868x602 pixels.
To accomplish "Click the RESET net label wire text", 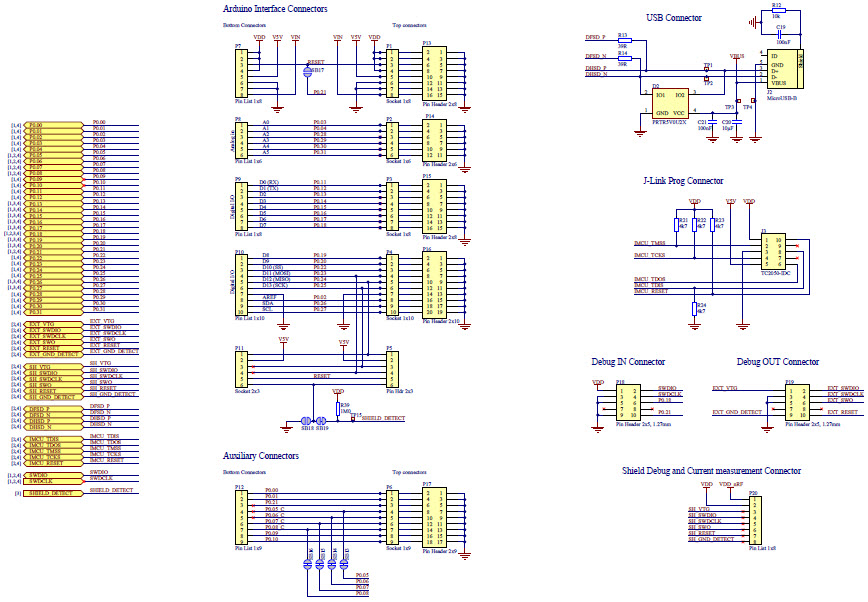I will point(321,375).
